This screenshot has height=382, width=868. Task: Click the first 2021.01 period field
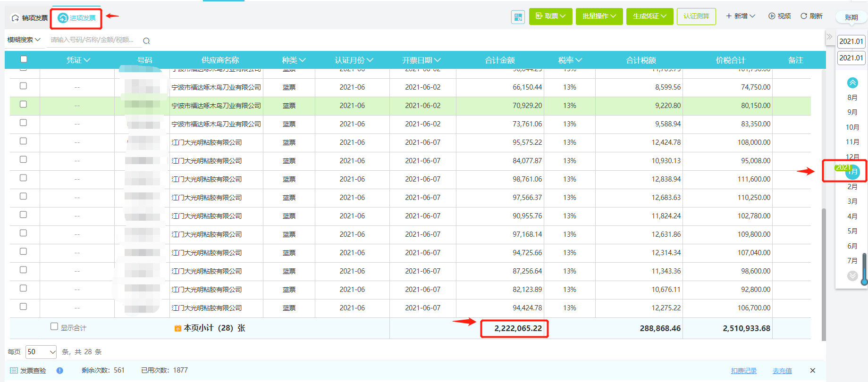pyautogui.click(x=851, y=42)
